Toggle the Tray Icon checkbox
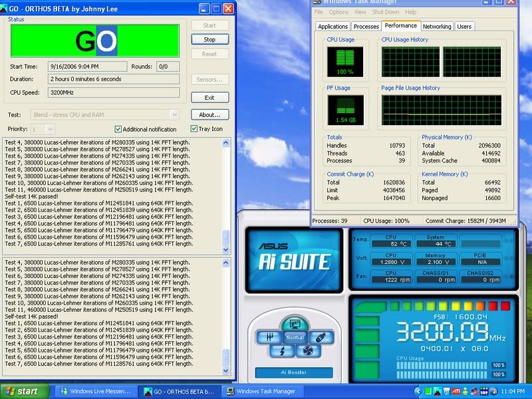532x399 pixels. (194, 128)
